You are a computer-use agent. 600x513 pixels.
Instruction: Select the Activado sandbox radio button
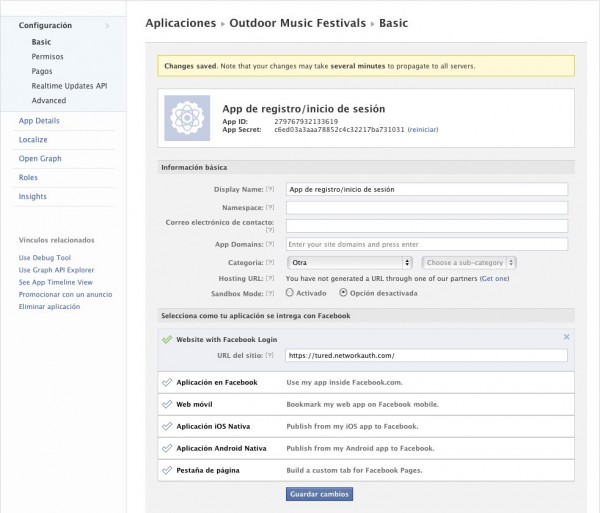click(x=290, y=293)
